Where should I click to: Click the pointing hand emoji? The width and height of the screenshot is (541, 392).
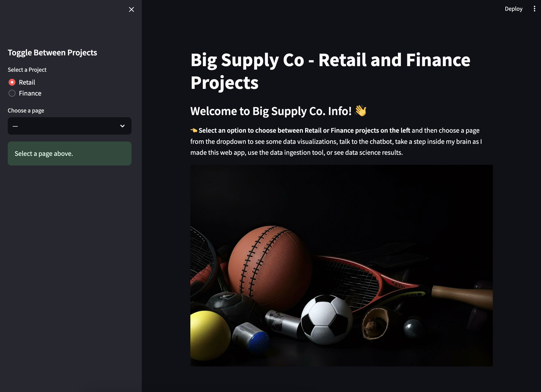194,130
